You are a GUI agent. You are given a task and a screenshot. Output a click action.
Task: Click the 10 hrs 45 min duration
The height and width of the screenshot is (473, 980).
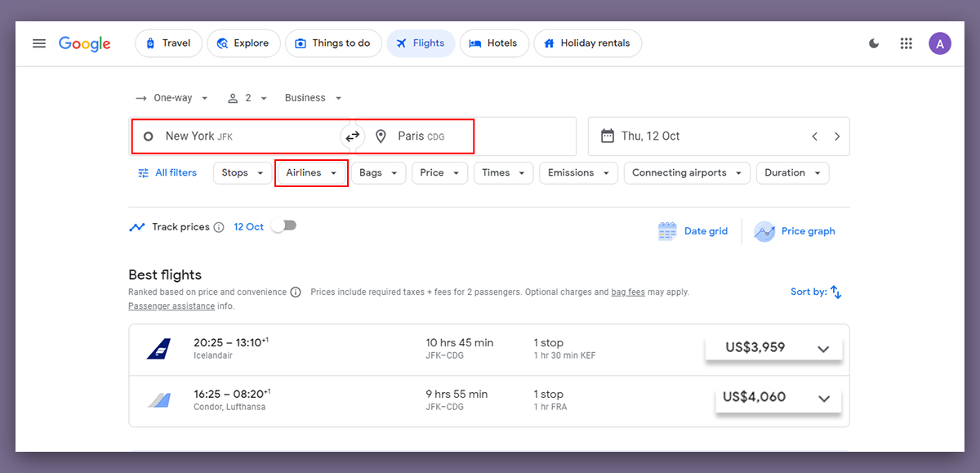pyautogui.click(x=460, y=343)
